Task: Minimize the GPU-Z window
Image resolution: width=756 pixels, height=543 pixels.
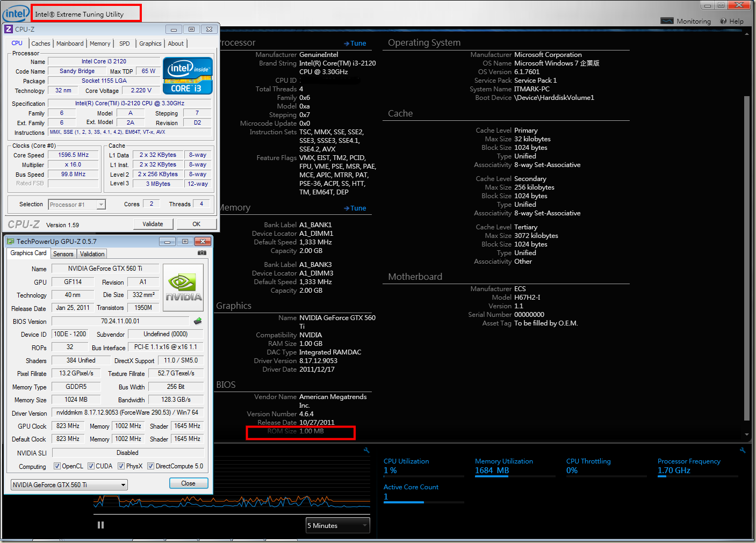Action: point(167,242)
